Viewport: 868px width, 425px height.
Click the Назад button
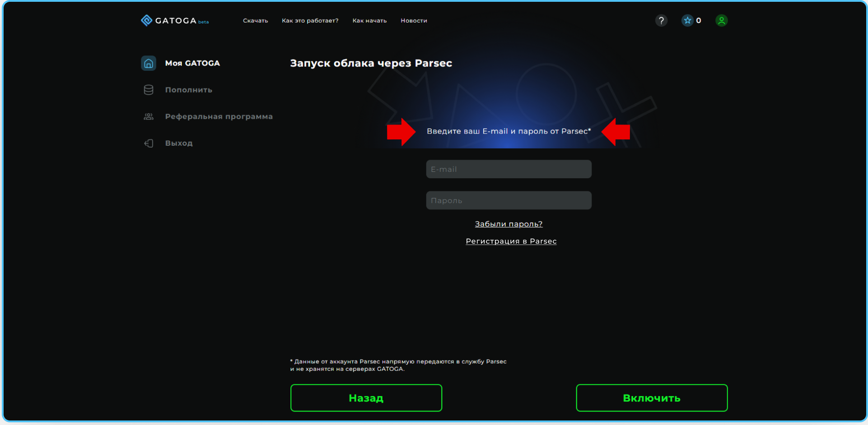[x=366, y=398]
